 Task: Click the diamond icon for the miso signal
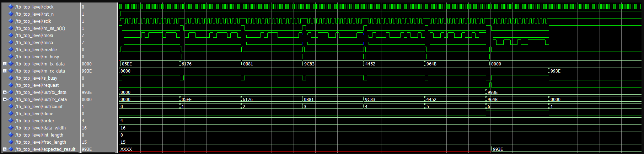pos(11,42)
